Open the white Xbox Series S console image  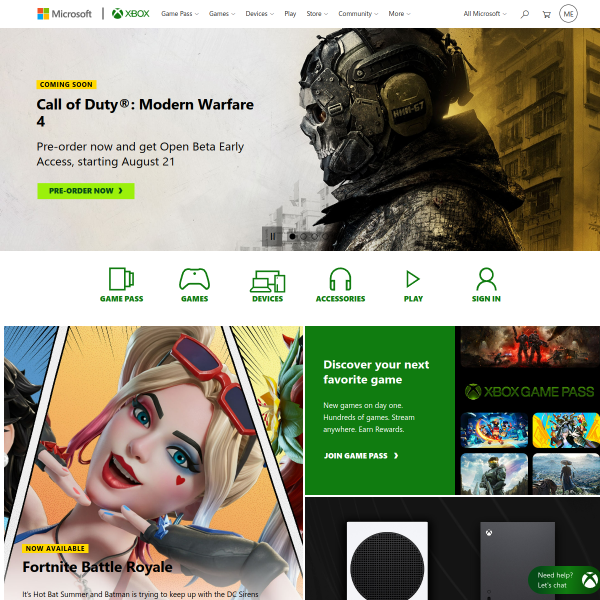[387, 561]
